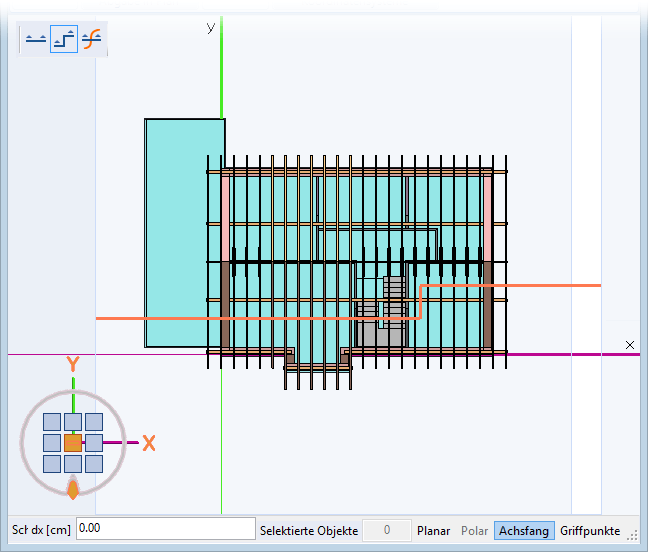Select the curved section line tool
The height and width of the screenshot is (552, 648).
91,39
